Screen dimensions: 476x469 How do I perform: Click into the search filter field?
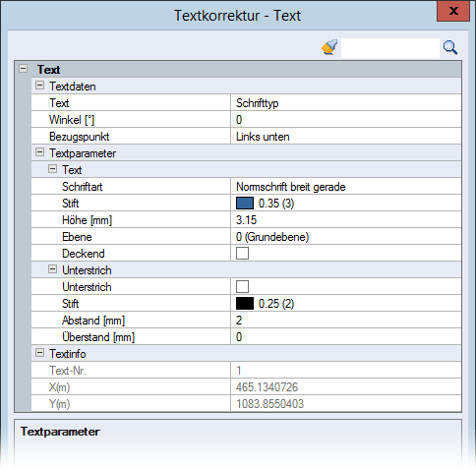coord(390,48)
